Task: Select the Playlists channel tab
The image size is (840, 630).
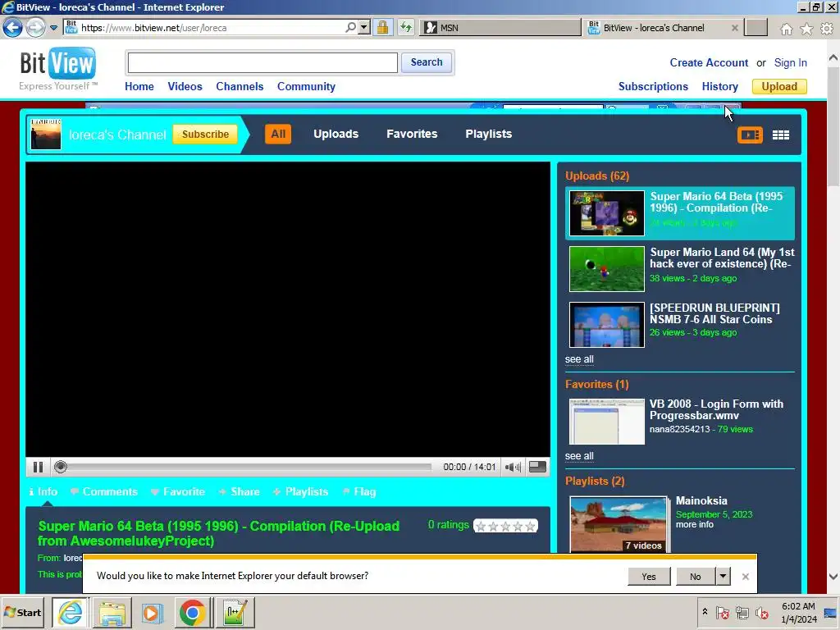Action: pyautogui.click(x=489, y=134)
